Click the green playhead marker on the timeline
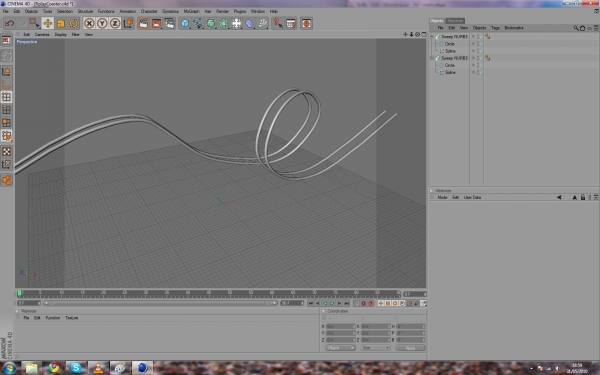Screen dimensions: 600x375 pos(20,293)
